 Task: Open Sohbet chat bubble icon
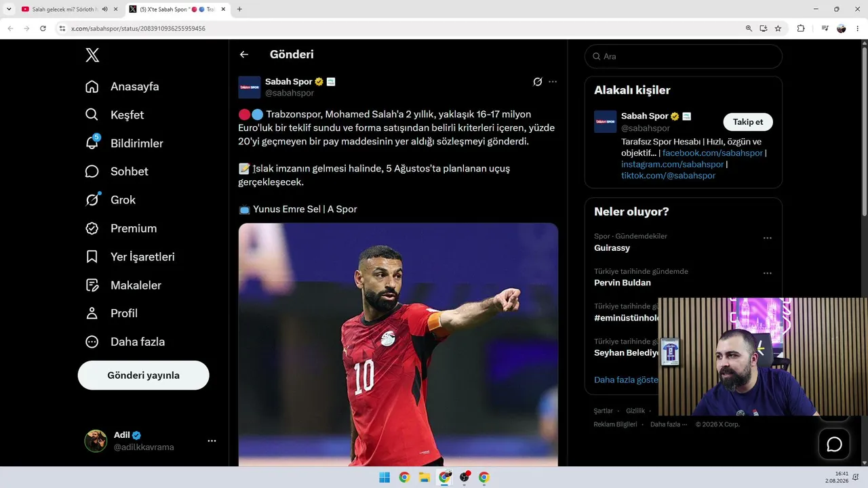(x=92, y=171)
